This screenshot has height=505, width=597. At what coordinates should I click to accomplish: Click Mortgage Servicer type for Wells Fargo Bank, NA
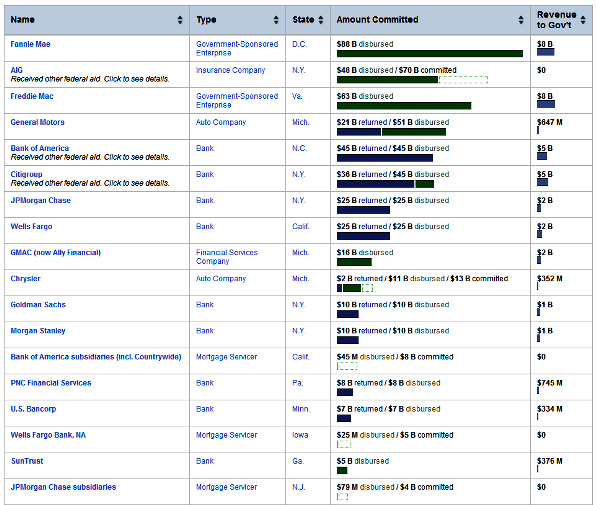(227, 435)
